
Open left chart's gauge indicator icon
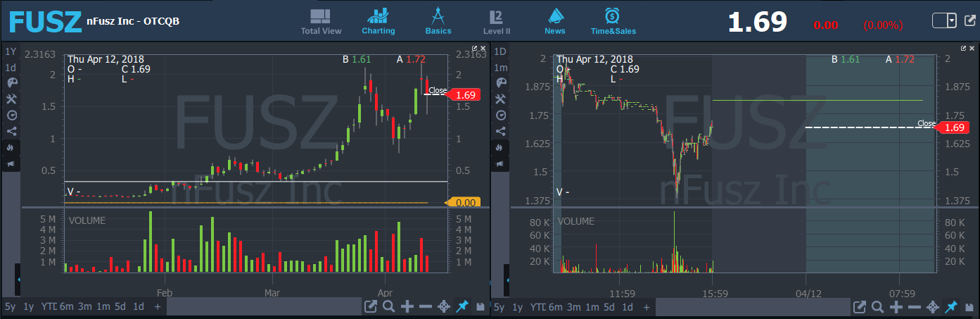pyautogui.click(x=11, y=115)
